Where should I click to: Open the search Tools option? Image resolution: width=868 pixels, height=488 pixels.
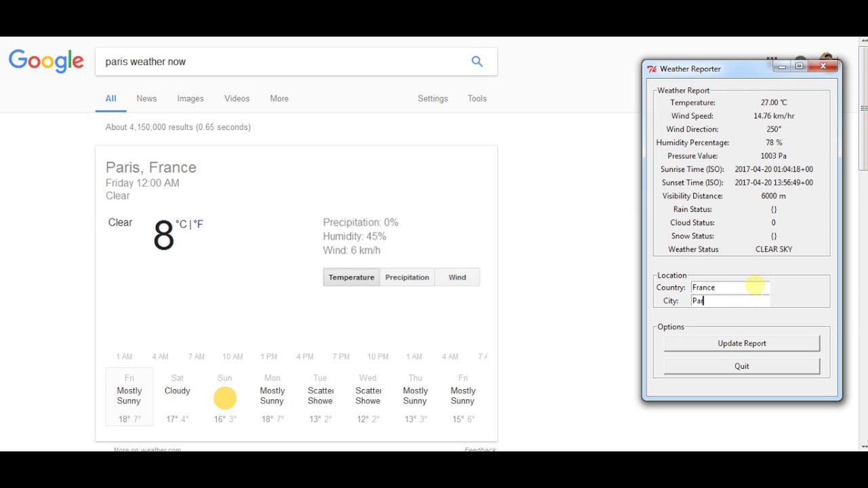point(477,98)
